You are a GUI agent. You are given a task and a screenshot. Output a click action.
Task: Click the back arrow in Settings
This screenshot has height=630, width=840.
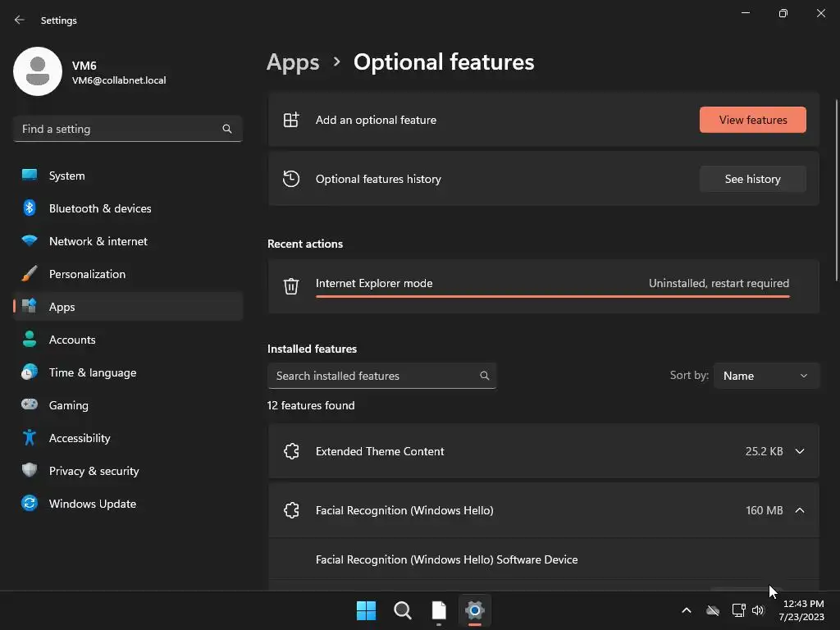[x=20, y=20]
